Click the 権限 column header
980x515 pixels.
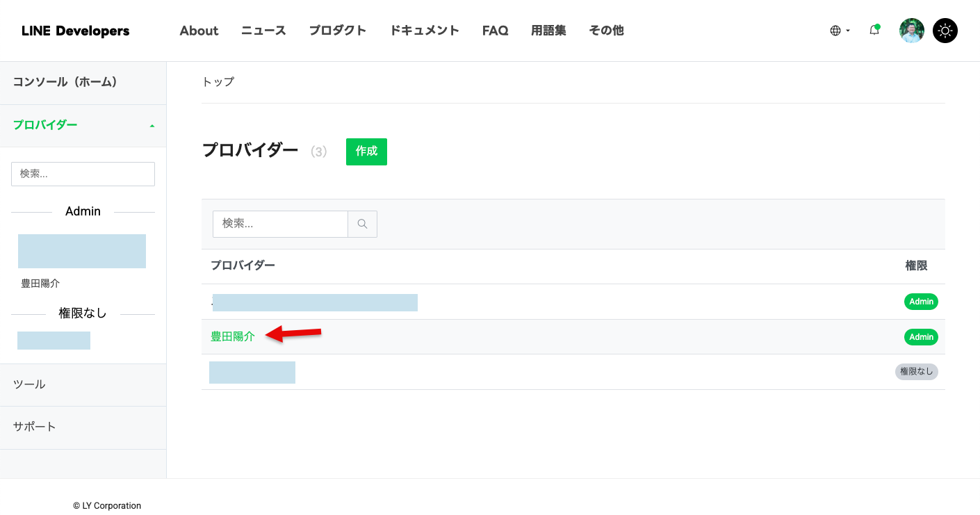coord(916,265)
